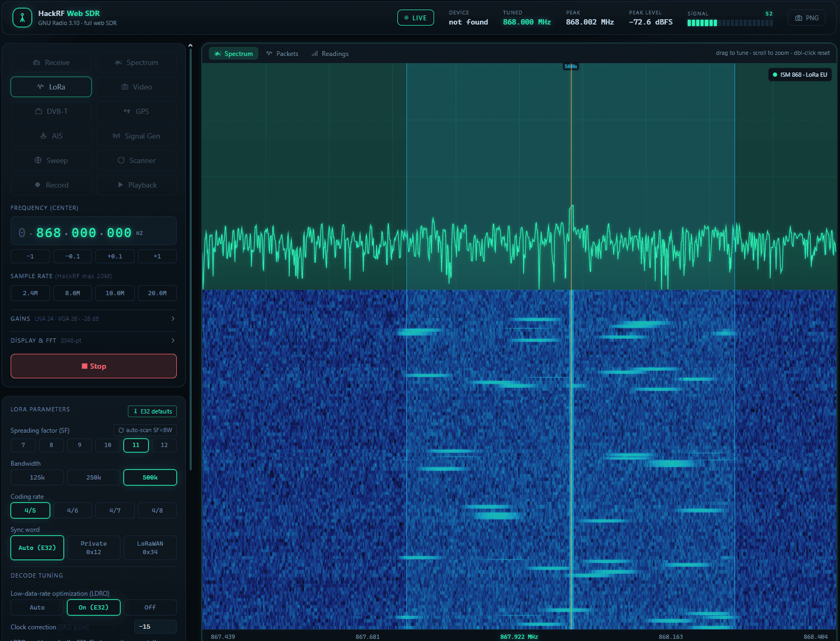Click the ISM 868 LoRa EU badge

pos(800,75)
